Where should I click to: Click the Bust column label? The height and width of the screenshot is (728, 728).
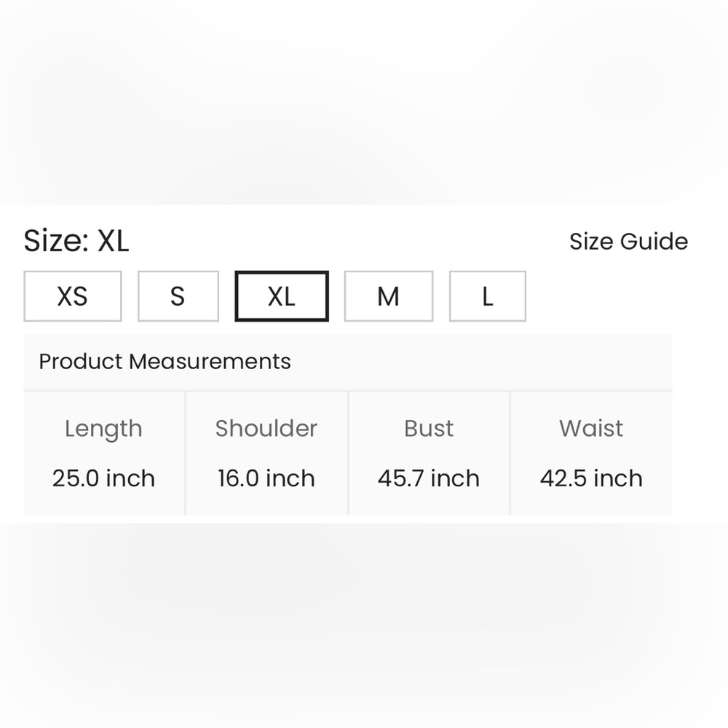click(x=429, y=428)
